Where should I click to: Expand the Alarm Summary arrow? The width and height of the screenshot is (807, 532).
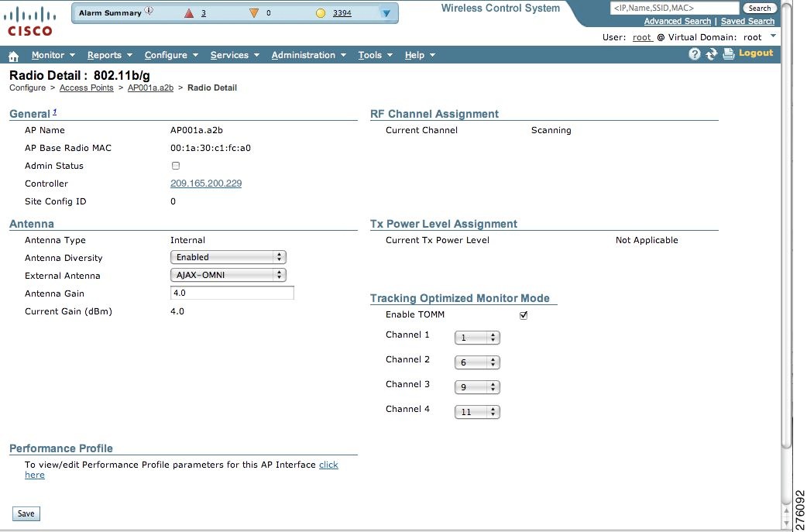point(386,13)
